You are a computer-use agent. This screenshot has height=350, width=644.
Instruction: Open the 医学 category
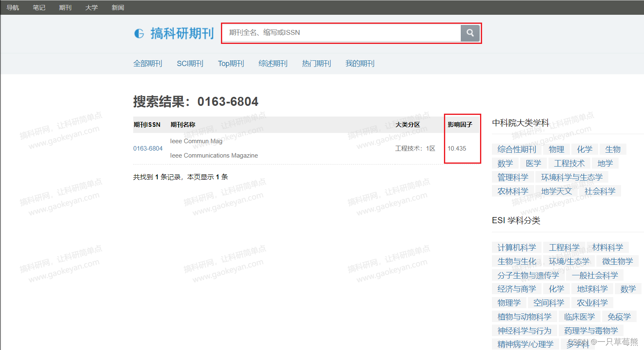[533, 163]
